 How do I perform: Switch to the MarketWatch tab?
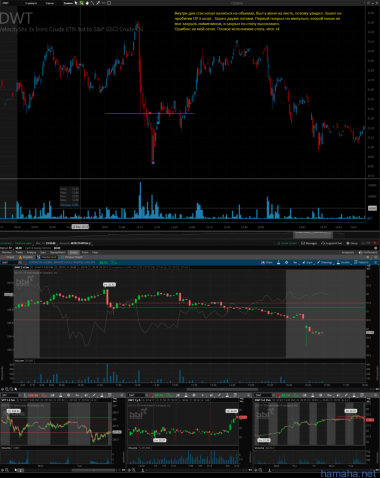[x=58, y=252]
